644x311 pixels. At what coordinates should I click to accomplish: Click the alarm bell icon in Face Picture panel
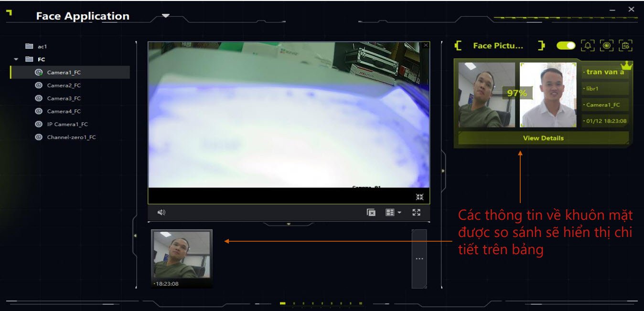coord(588,45)
